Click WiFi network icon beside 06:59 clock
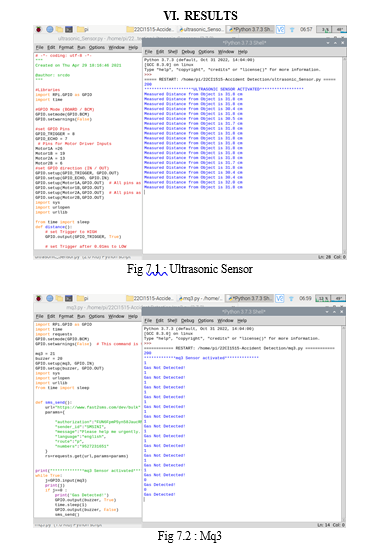This screenshot has width=378, height=550. pyautogui.click(x=291, y=299)
